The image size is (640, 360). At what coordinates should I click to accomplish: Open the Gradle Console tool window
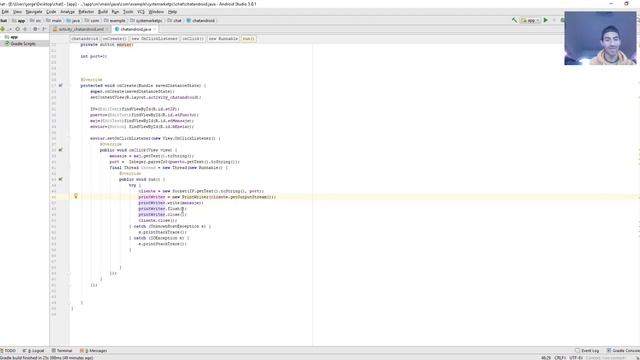coord(623,351)
